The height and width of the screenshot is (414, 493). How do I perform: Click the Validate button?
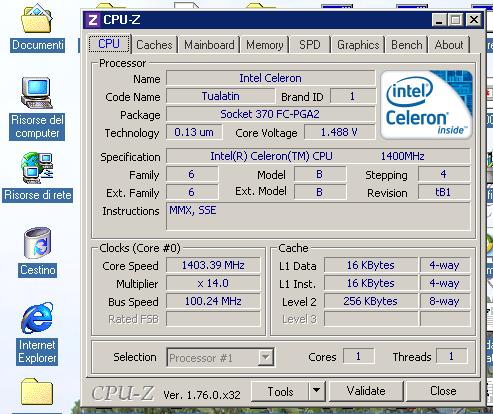point(366,391)
